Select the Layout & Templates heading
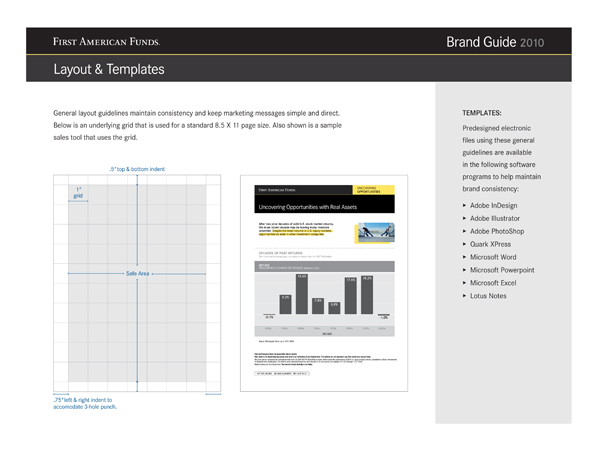 pos(109,69)
